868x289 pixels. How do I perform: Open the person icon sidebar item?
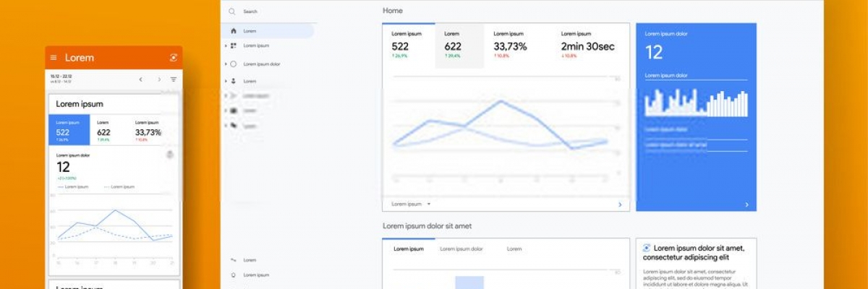pos(234,82)
